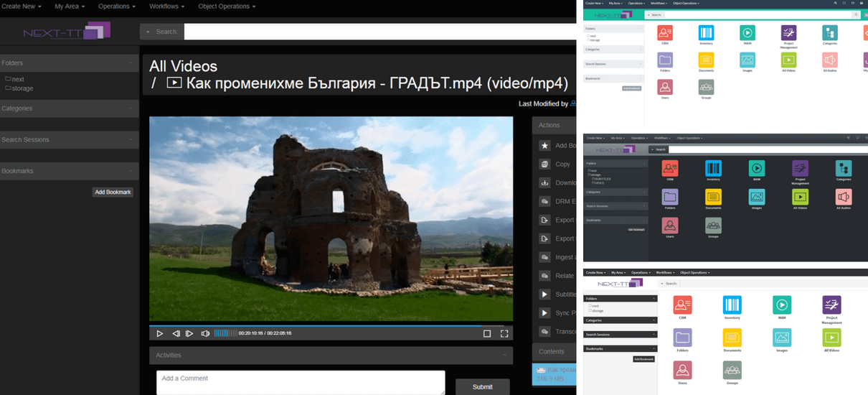Screen dimensions: 868x395
Task: Click the Copy action icon
Action: pos(544,164)
